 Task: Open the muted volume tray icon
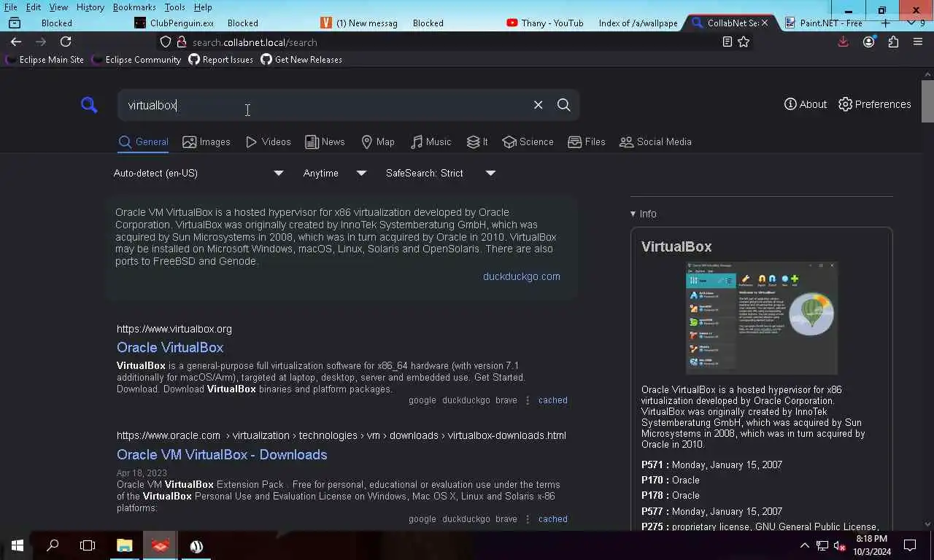click(840, 545)
